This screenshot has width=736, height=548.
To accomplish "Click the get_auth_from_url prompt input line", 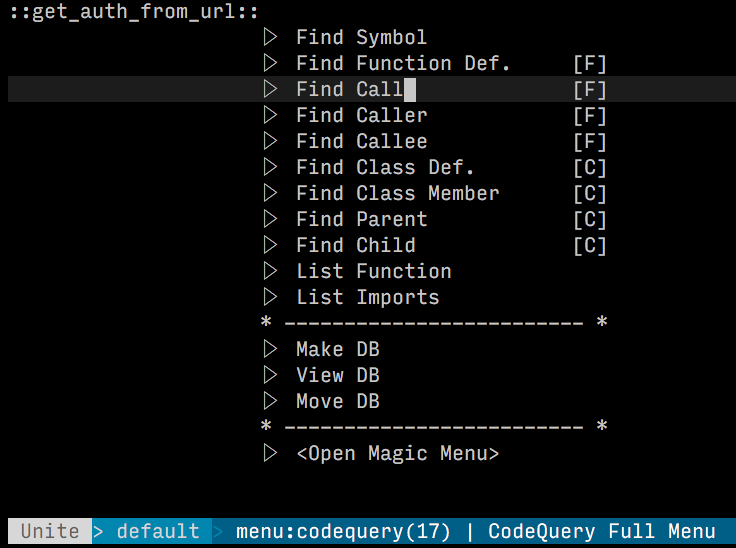I will pyautogui.click(x=134, y=11).
